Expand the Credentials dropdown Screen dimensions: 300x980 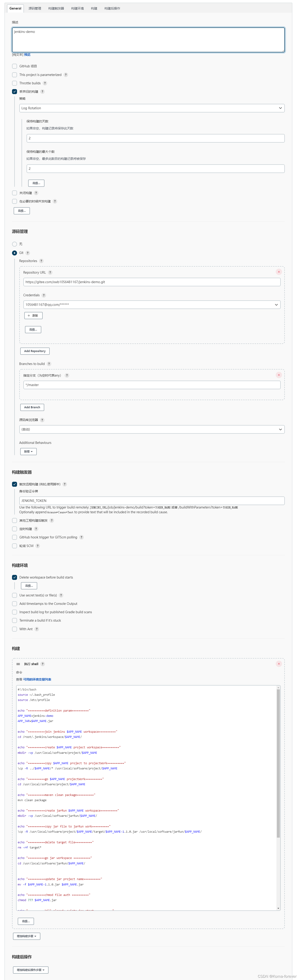point(152,305)
